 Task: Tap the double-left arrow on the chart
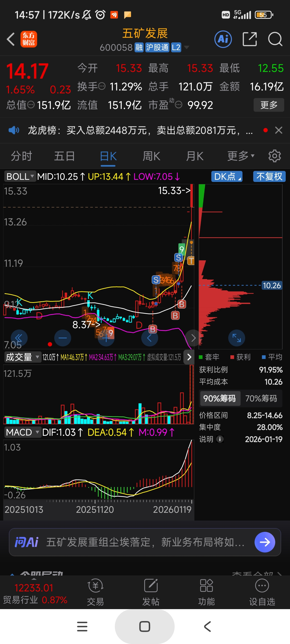(19, 338)
